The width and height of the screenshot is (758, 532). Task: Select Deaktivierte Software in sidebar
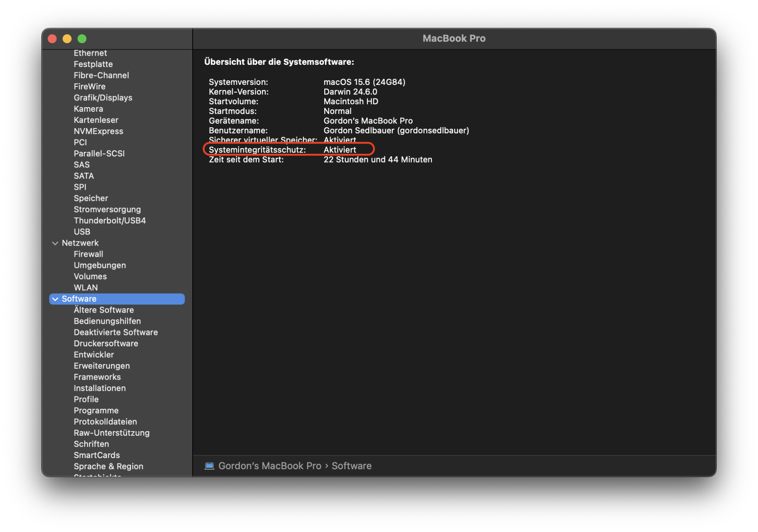click(x=116, y=332)
